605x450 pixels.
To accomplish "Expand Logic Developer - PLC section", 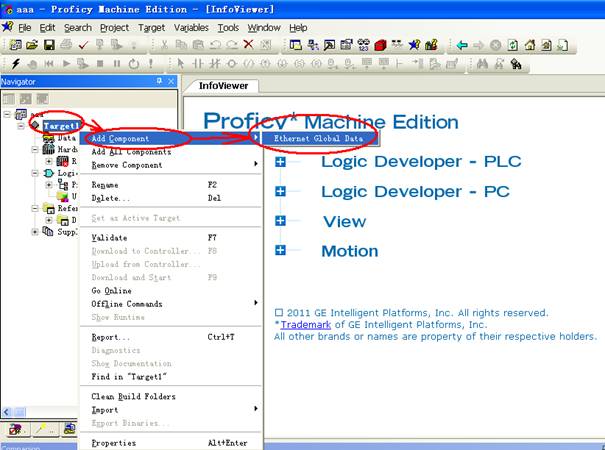I will (280, 161).
